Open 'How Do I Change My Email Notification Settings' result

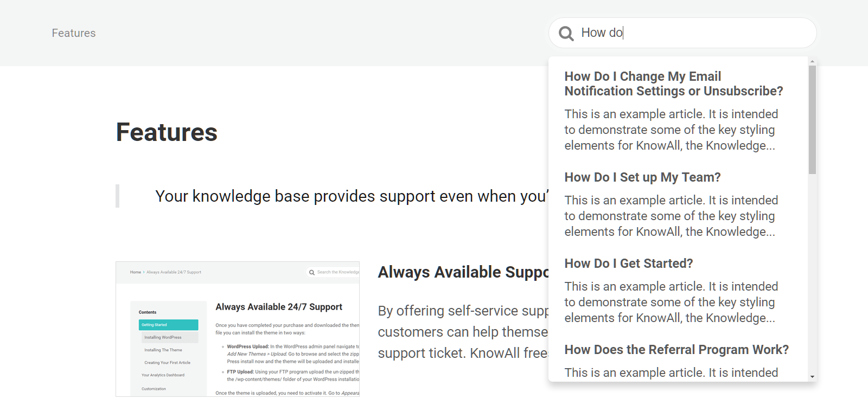673,83
